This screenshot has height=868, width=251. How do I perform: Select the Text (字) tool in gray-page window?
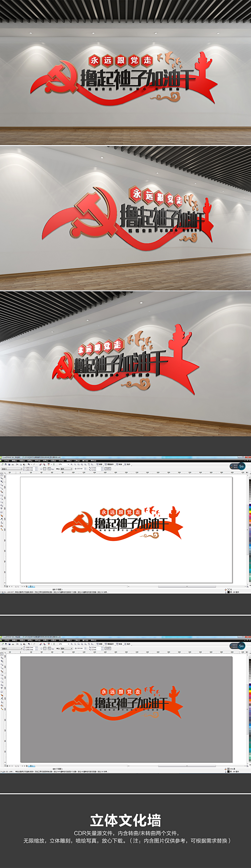coord(2,688)
